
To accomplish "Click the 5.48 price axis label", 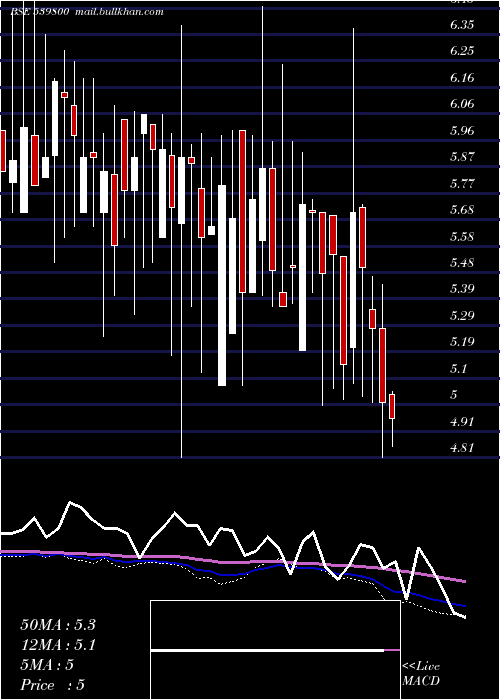I will tap(462, 262).
